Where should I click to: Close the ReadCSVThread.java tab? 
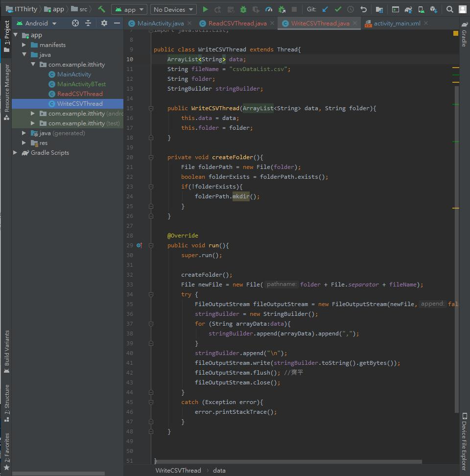point(272,24)
